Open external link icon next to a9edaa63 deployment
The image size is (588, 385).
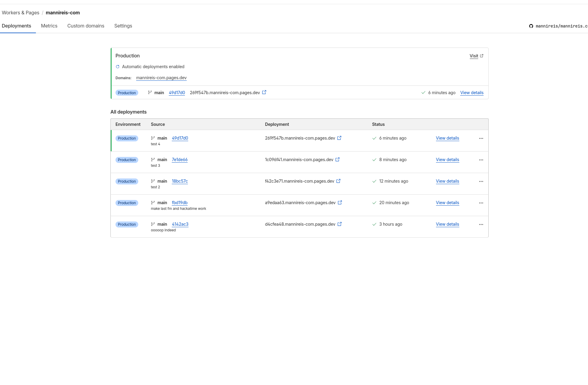(x=340, y=203)
